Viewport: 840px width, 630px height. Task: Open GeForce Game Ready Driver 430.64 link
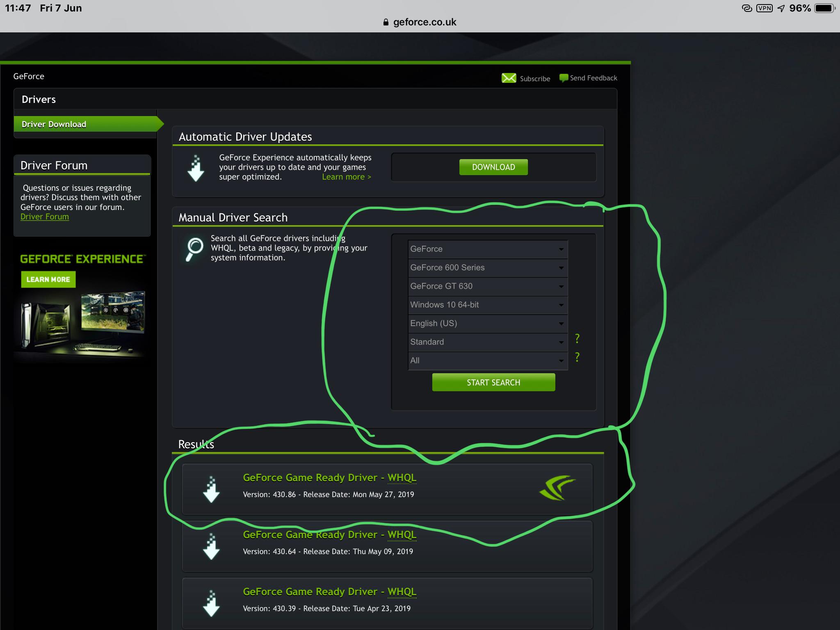(329, 535)
